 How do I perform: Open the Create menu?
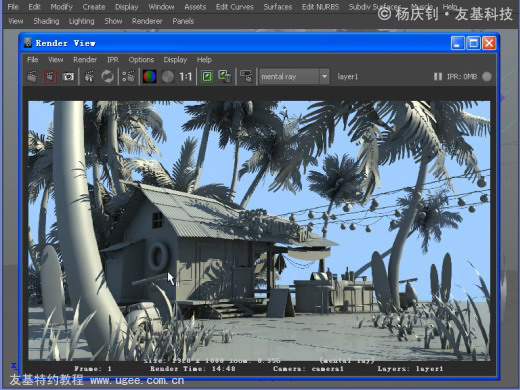coord(94,7)
